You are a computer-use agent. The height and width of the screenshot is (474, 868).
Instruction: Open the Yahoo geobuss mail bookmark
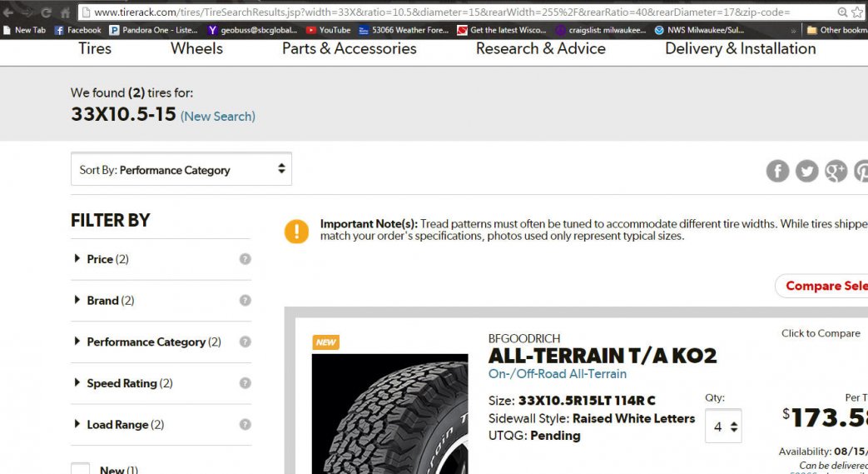click(x=252, y=30)
